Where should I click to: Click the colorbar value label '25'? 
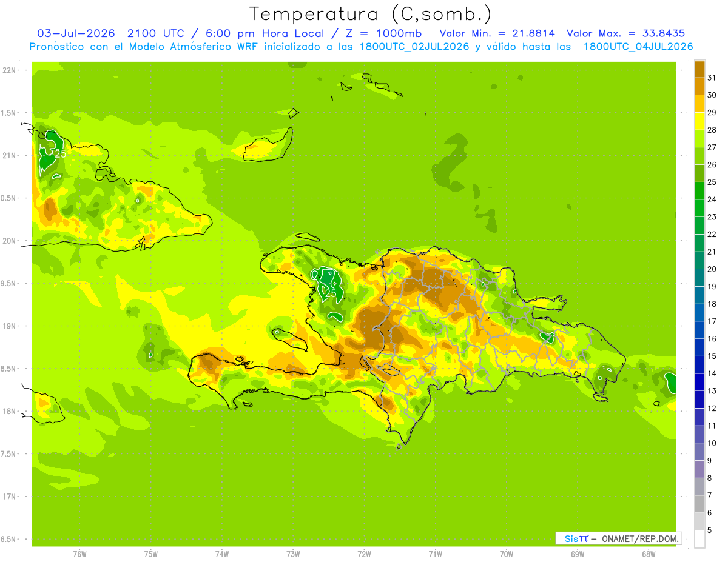(712, 182)
